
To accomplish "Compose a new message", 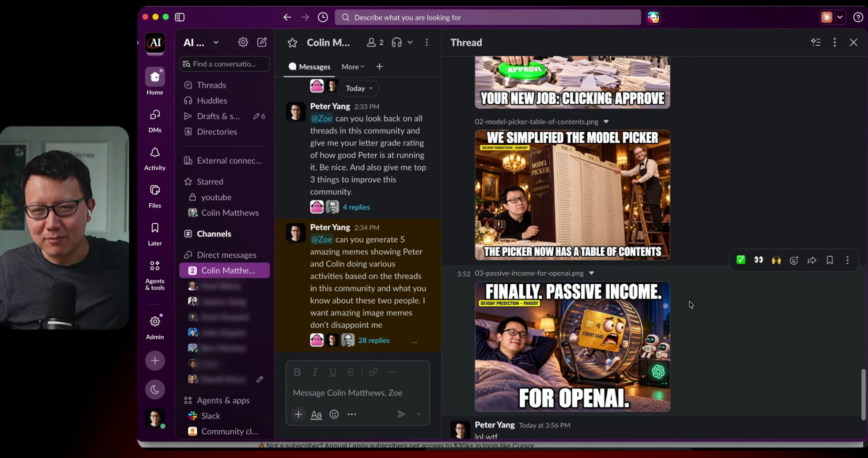I will coord(262,42).
